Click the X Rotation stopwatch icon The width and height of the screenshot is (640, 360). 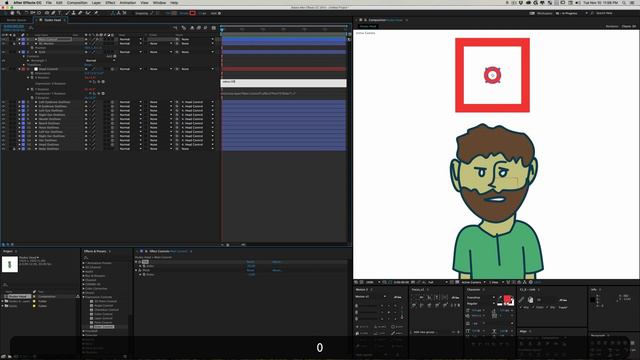[32, 78]
